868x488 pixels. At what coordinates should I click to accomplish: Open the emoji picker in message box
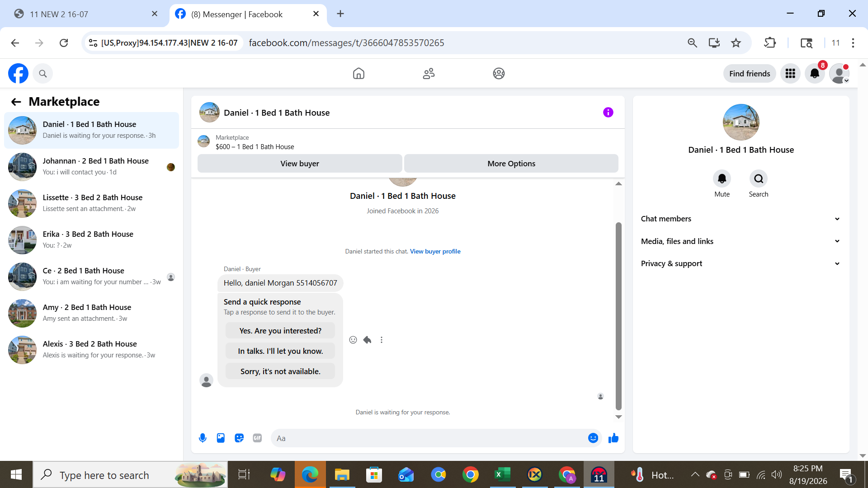[x=593, y=438]
